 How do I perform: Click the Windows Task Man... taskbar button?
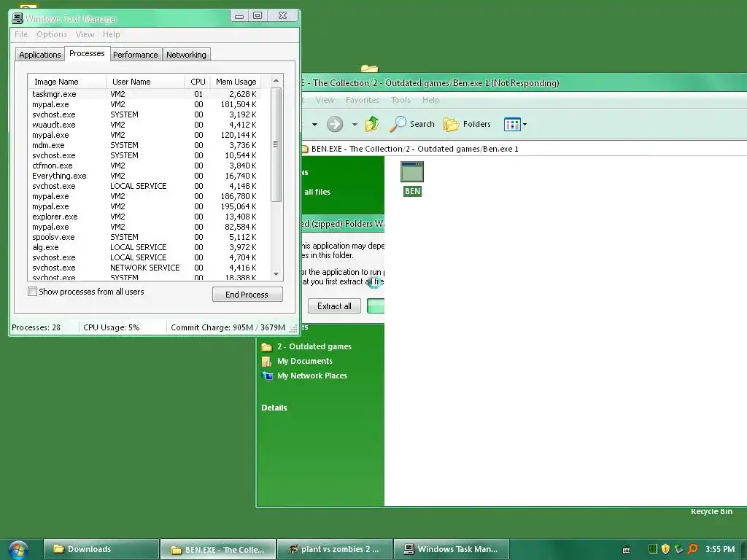coord(451,549)
